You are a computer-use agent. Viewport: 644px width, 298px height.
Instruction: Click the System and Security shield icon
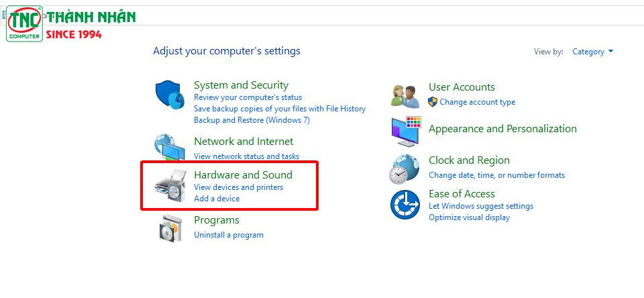[170, 95]
